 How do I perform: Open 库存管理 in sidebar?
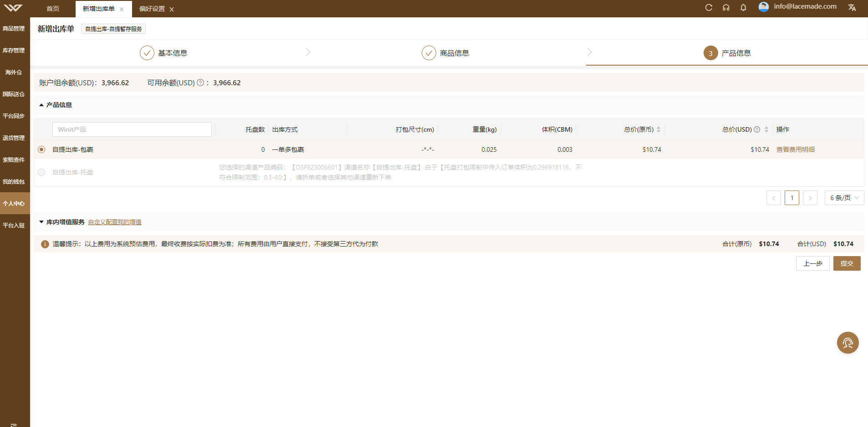14,50
